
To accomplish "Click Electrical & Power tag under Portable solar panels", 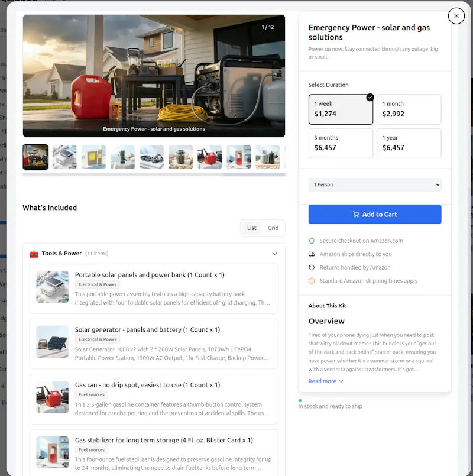I will pyautogui.click(x=98, y=284).
